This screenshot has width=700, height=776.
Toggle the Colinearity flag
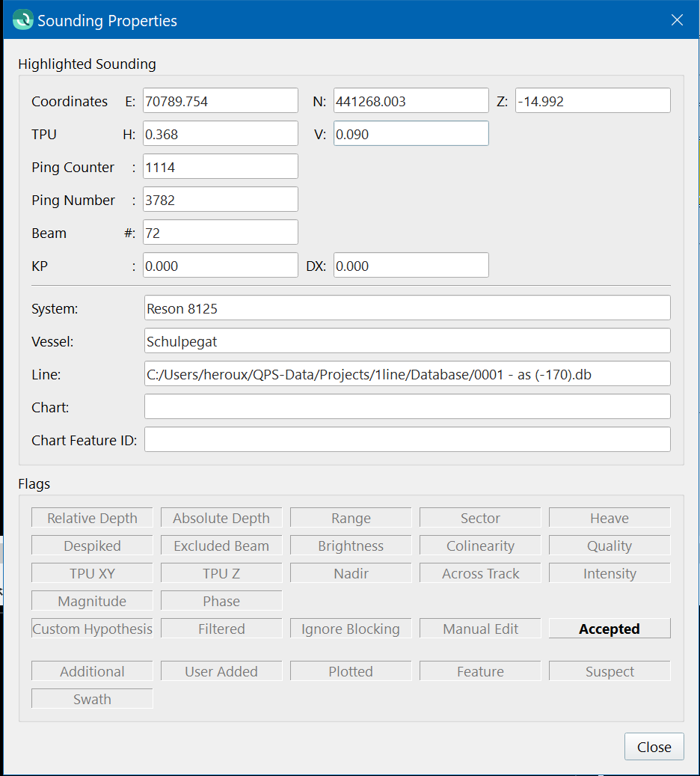click(x=480, y=546)
